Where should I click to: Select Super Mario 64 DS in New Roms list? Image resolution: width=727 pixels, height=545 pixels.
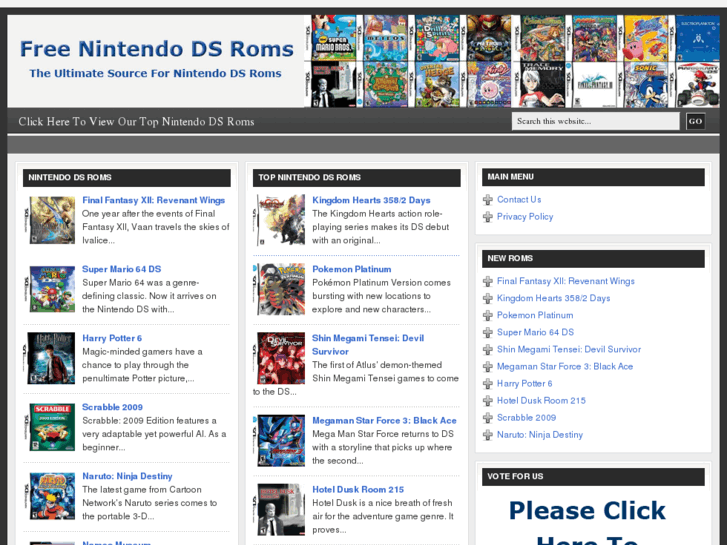click(x=536, y=332)
